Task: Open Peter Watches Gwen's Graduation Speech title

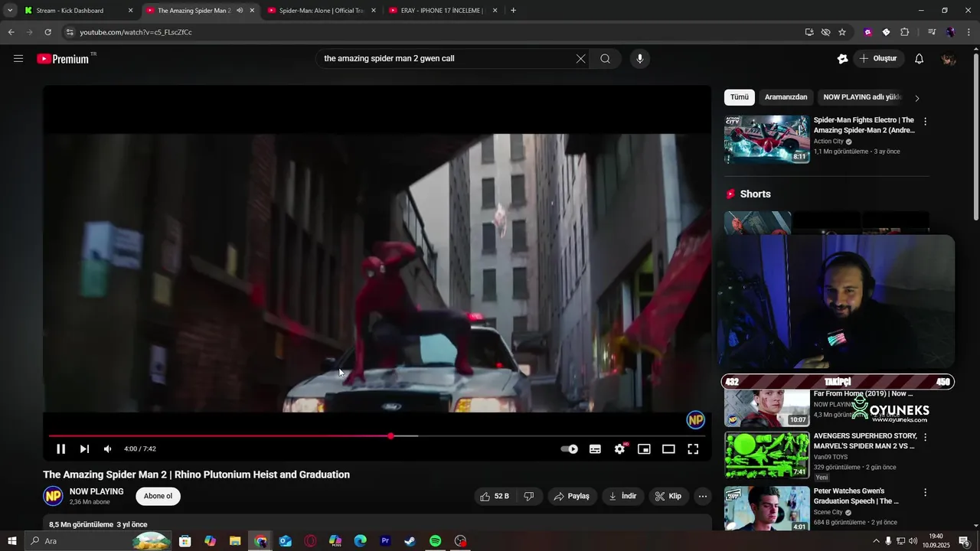Action: [856, 496]
